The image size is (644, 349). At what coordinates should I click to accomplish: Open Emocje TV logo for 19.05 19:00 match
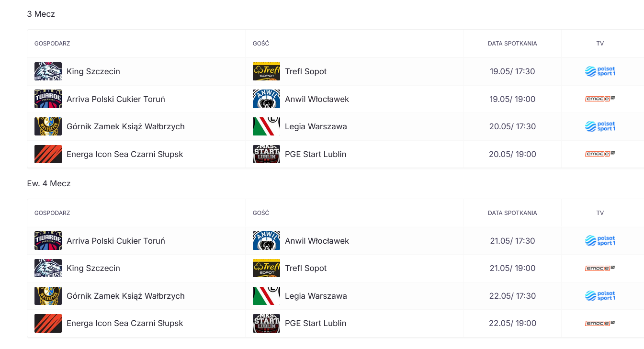click(600, 99)
